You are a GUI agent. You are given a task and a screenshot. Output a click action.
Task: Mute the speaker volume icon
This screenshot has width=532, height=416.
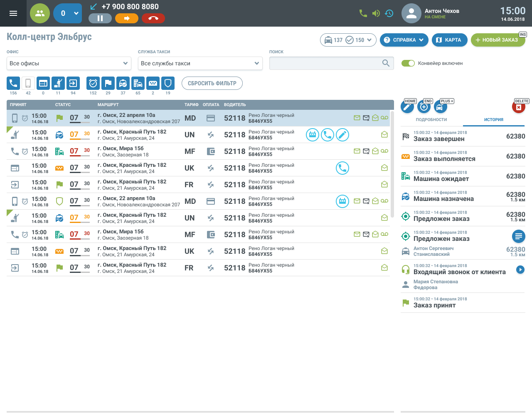pyautogui.click(x=376, y=13)
